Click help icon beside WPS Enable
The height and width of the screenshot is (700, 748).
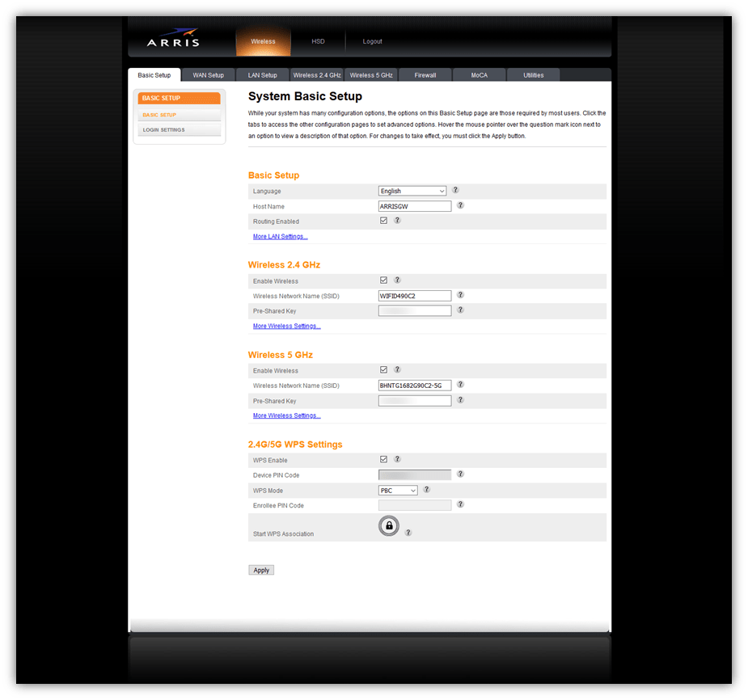point(397,459)
